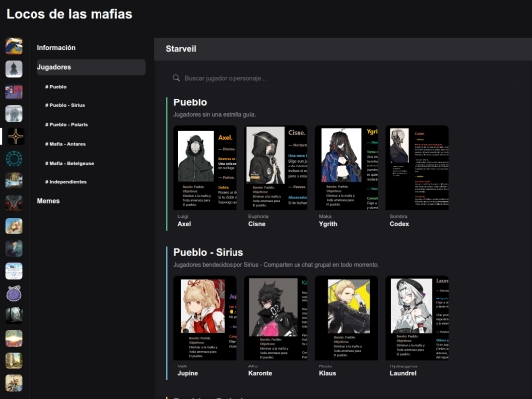The height and width of the screenshot is (399, 532).
Task: Open Laundrel's character card thumbnail
Action: click(418, 317)
